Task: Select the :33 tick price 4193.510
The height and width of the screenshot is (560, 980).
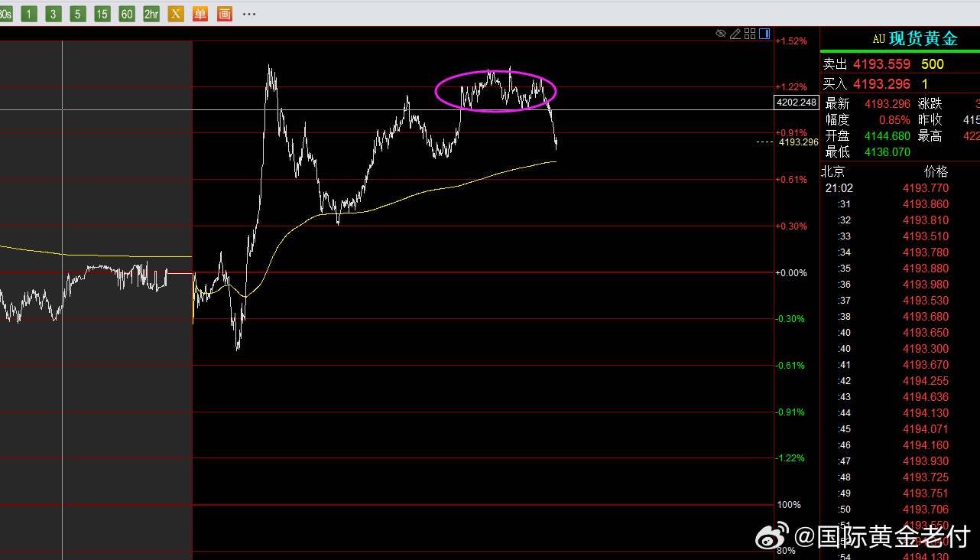Action: coord(926,236)
